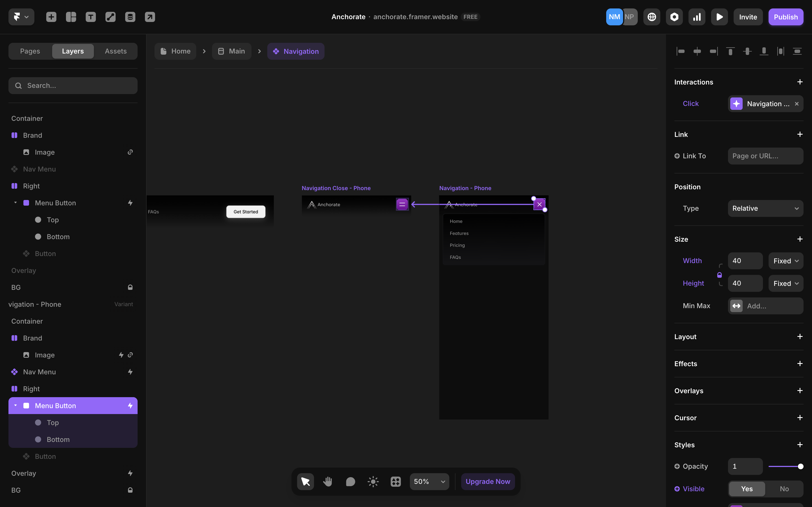Image resolution: width=812 pixels, height=507 pixels.
Task: Open the Layout tool in top toolbar
Action: (x=71, y=17)
